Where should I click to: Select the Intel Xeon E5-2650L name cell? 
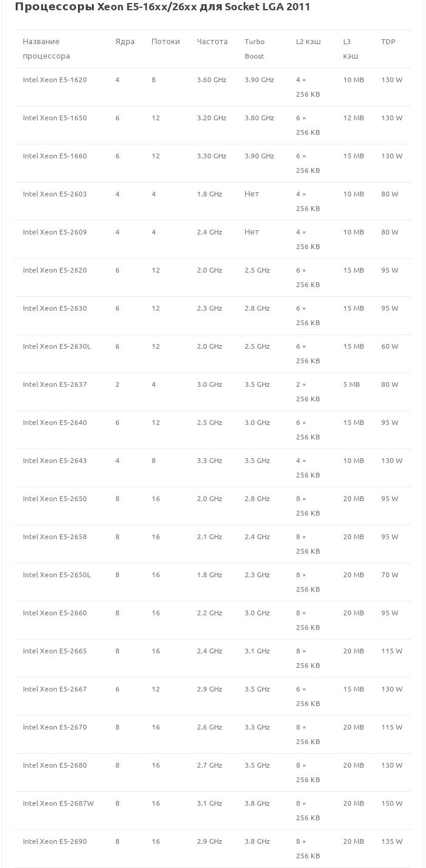(57, 575)
